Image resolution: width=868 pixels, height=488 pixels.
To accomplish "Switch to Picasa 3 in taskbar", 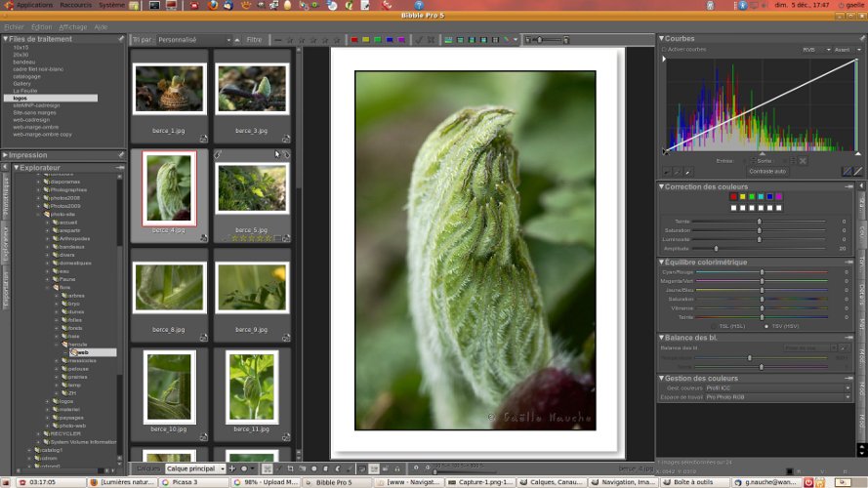I will 193,482.
